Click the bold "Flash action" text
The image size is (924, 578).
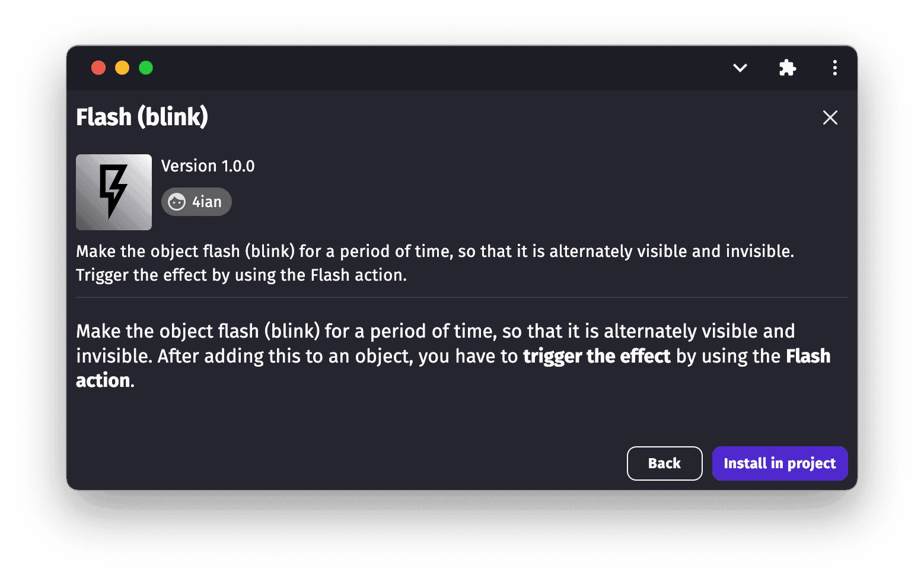pyautogui.click(x=808, y=356)
